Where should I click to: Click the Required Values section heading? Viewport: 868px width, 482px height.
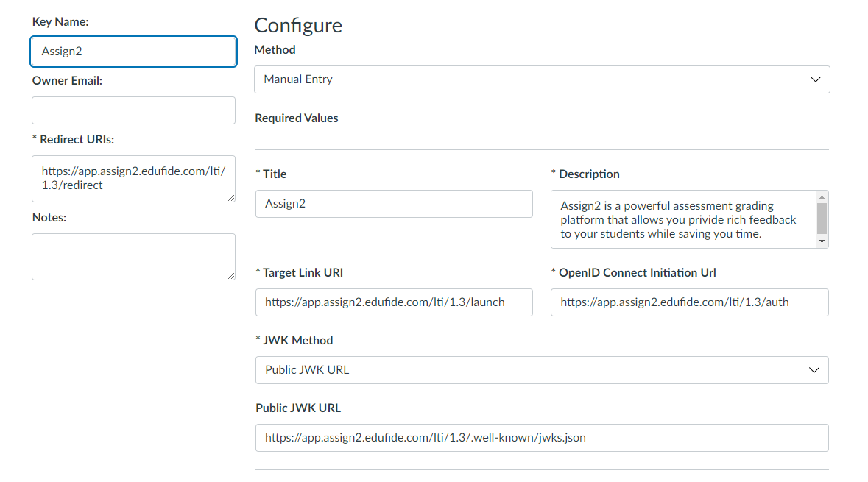(x=296, y=118)
